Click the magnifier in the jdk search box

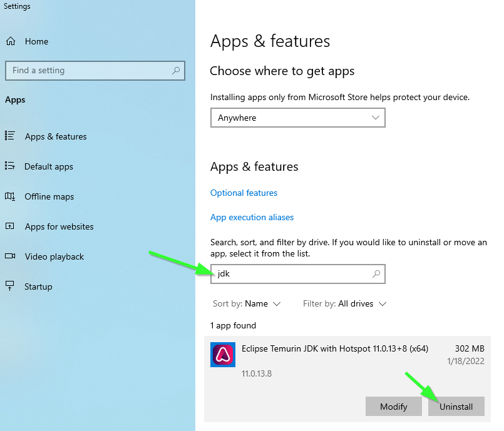tap(376, 273)
